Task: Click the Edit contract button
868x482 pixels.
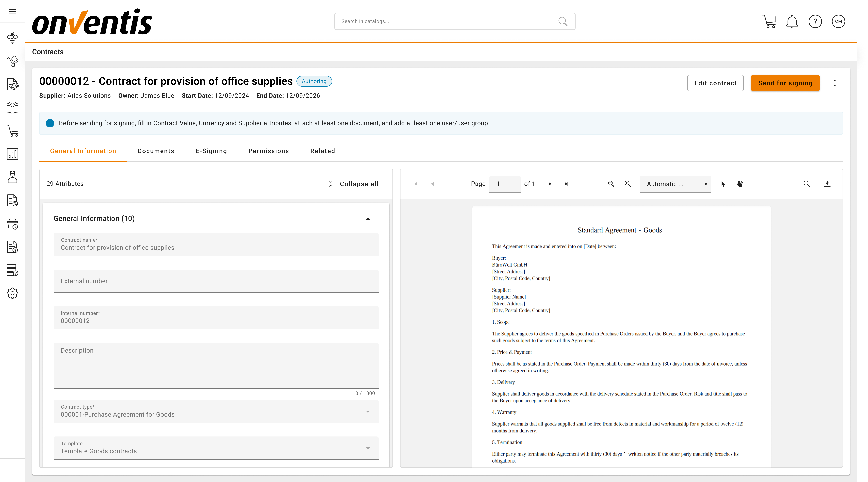Action: click(715, 83)
